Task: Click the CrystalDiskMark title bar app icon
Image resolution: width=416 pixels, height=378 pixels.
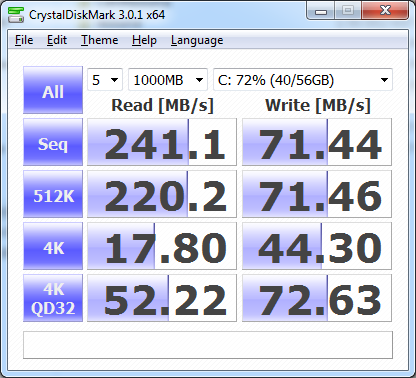Action: pyautogui.click(x=16, y=14)
